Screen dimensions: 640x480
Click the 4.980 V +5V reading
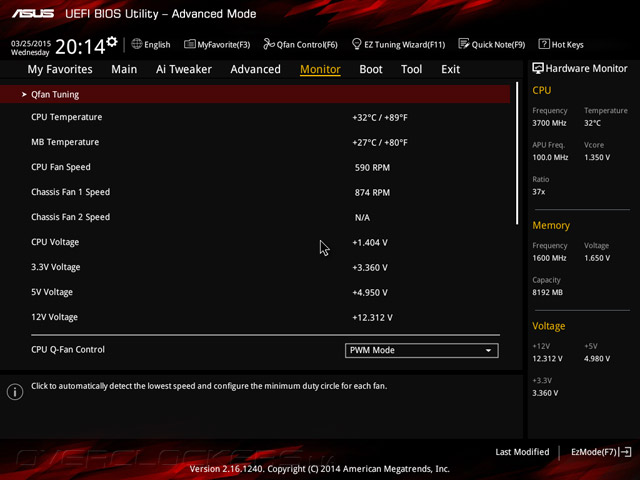[x=597, y=359]
